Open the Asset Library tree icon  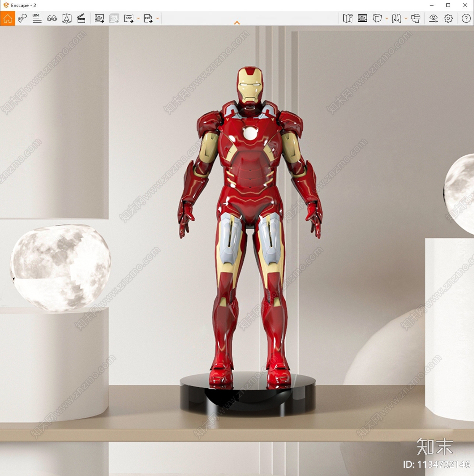(67, 18)
